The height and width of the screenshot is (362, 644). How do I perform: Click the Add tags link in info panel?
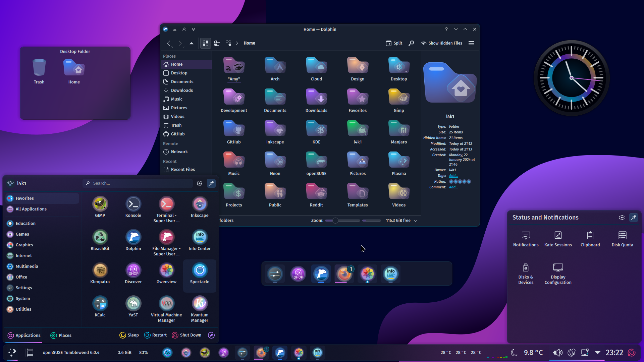click(x=453, y=176)
